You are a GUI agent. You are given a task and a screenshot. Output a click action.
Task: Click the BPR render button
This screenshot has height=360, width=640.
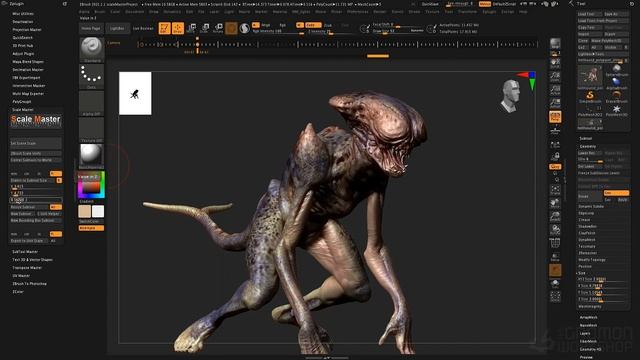click(x=555, y=43)
